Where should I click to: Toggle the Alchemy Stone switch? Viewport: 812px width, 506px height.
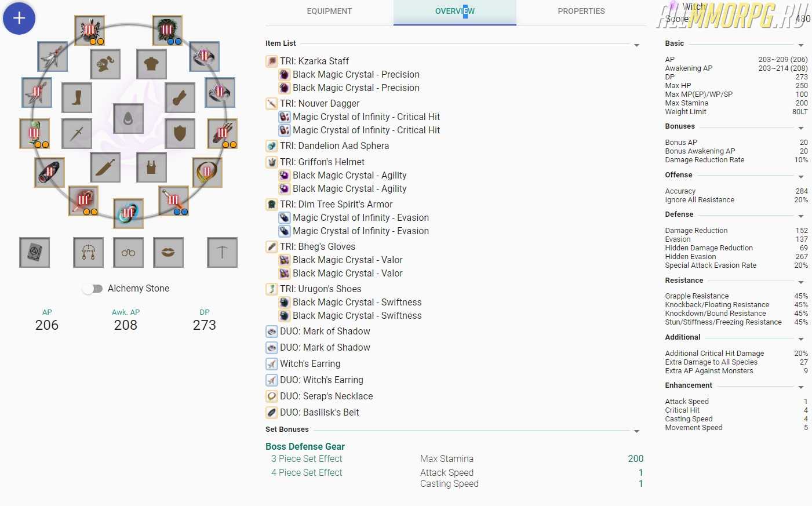click(92, 289)
